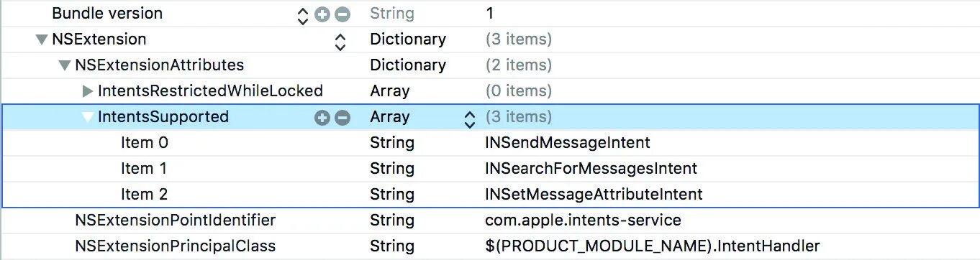Expand the IntentsRestrictedWhileLocked disclosure triangle
980x260 pixels.
[x=88, y=91]
